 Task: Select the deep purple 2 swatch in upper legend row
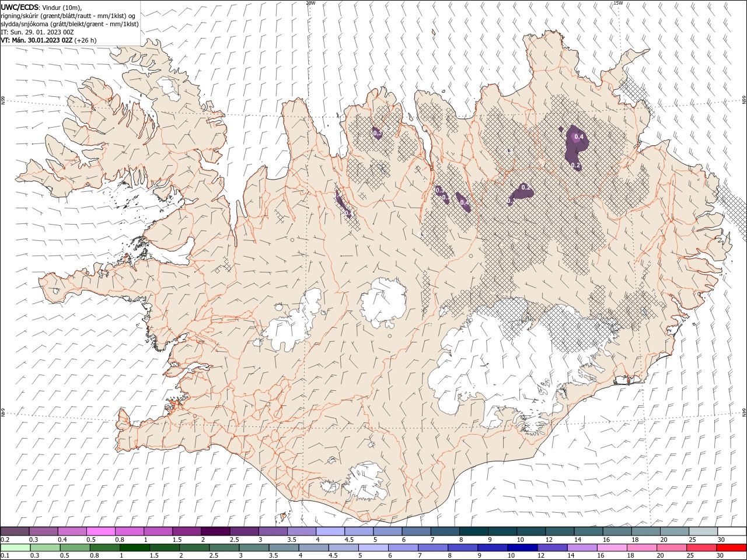tap(215, 531)
